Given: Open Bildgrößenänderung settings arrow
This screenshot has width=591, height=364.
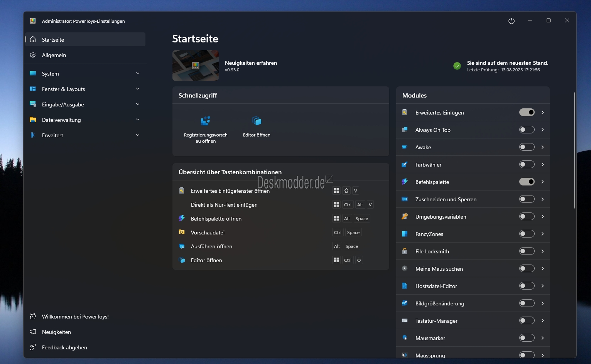Looking at the screenshot, I should [x=543, y=303].
